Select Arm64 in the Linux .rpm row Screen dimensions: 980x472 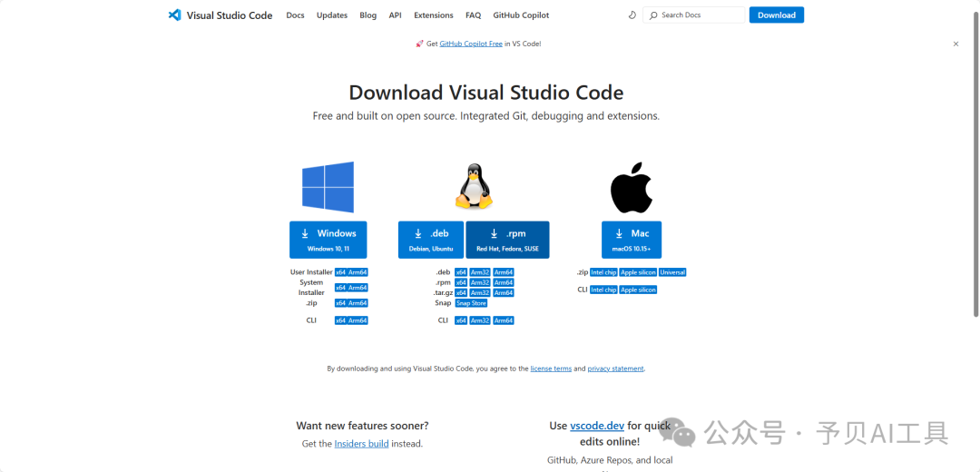(504, 282)
